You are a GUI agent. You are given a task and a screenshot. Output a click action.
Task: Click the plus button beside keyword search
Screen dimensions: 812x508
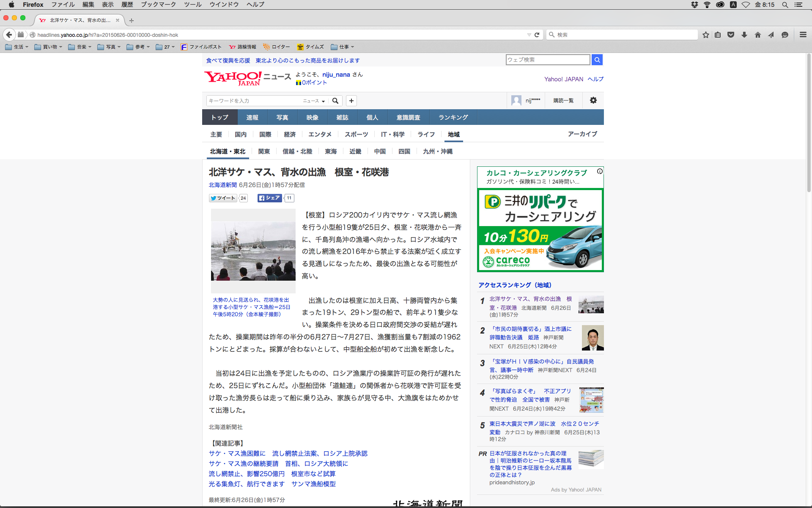351,101
